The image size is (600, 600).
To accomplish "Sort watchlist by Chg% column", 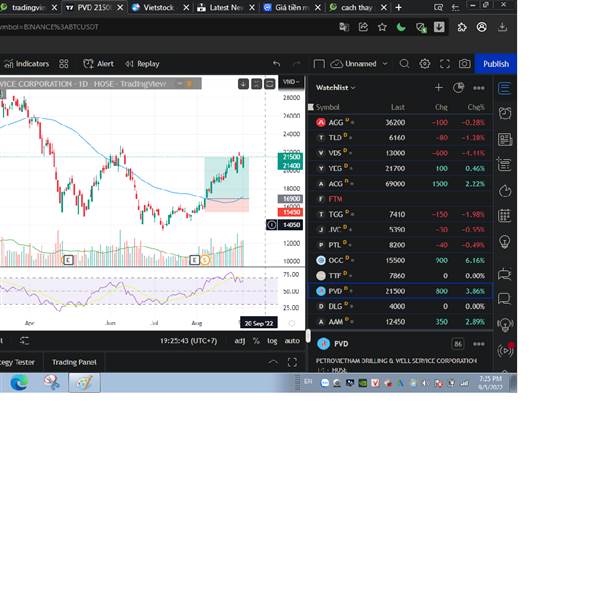I will pos(476,107).
